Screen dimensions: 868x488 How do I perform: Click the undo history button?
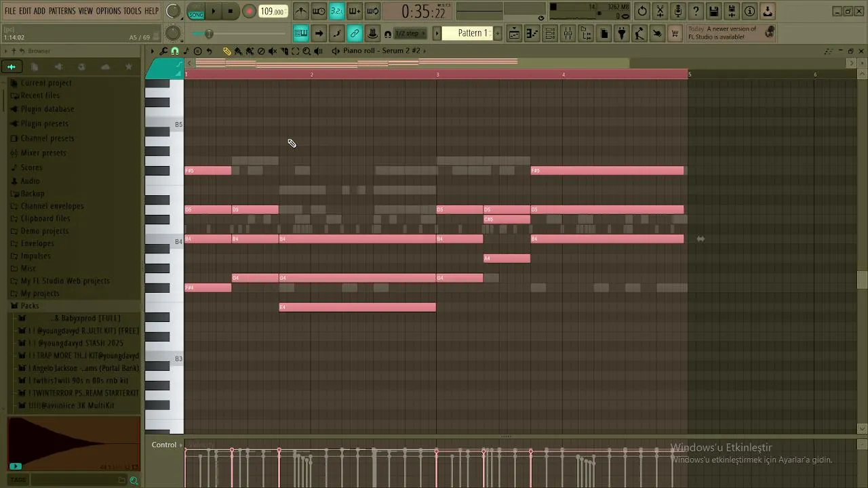642,12
